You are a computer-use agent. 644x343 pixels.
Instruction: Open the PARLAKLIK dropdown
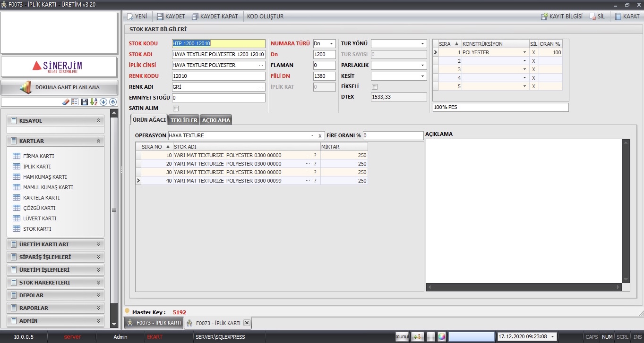pyautogui.click(x=423, y=65)
